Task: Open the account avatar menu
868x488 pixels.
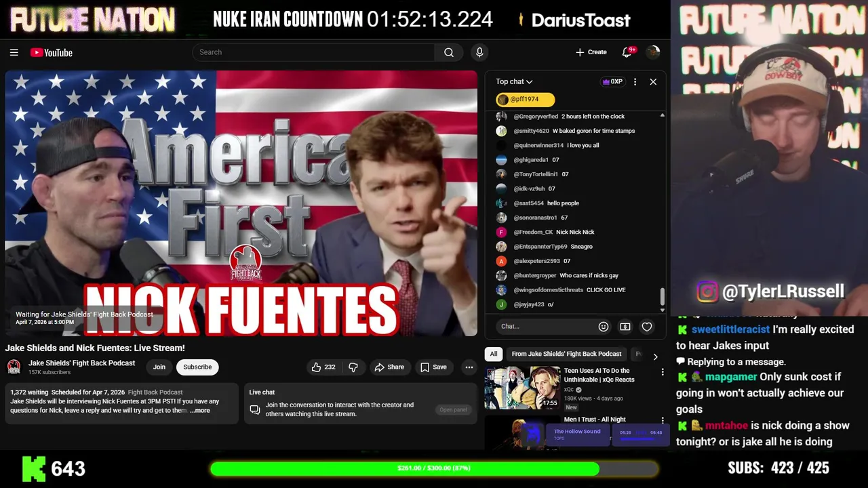Action: coord(653,52)
